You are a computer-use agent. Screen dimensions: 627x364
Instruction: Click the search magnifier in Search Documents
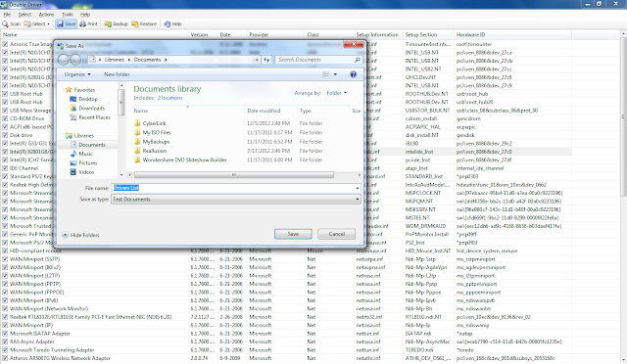coord(357,60)
